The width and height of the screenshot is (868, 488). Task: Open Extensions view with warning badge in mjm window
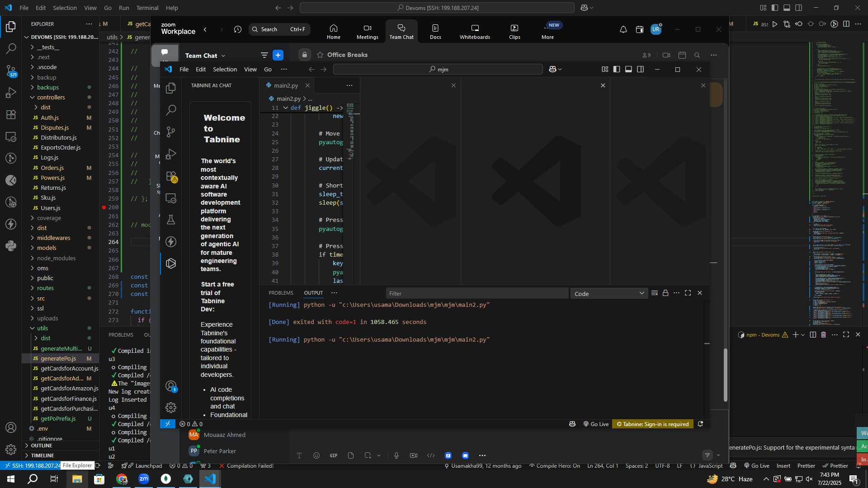(x=171, y=176)
